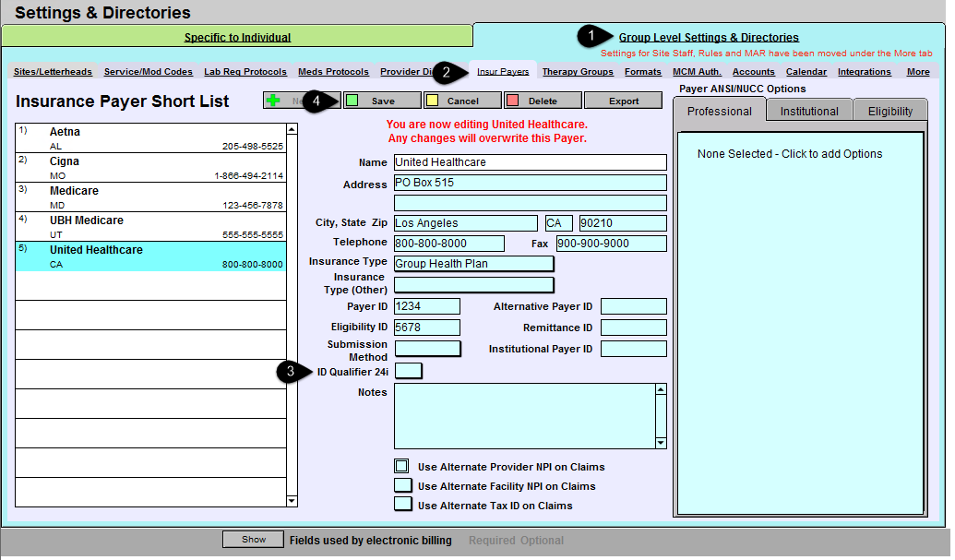The image size is (955, 560).
Task: Open the Insurance Type dropdown field
Action: 473,264
